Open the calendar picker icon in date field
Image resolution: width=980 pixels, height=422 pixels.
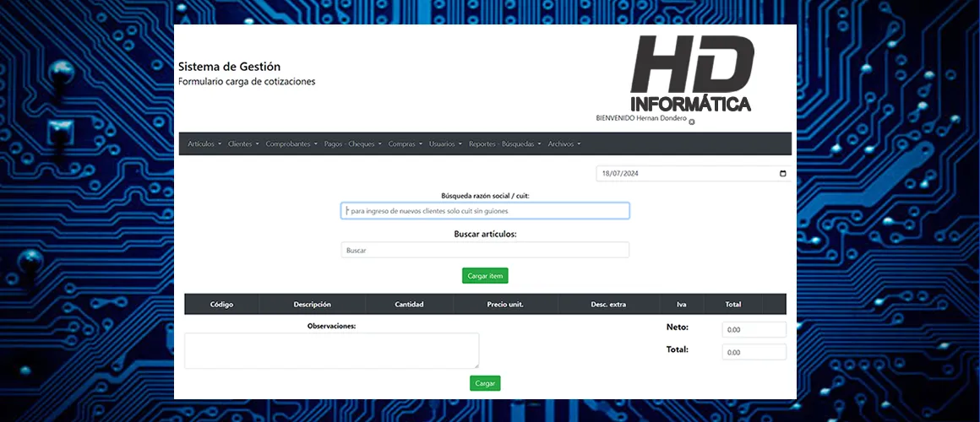[782, 174]
